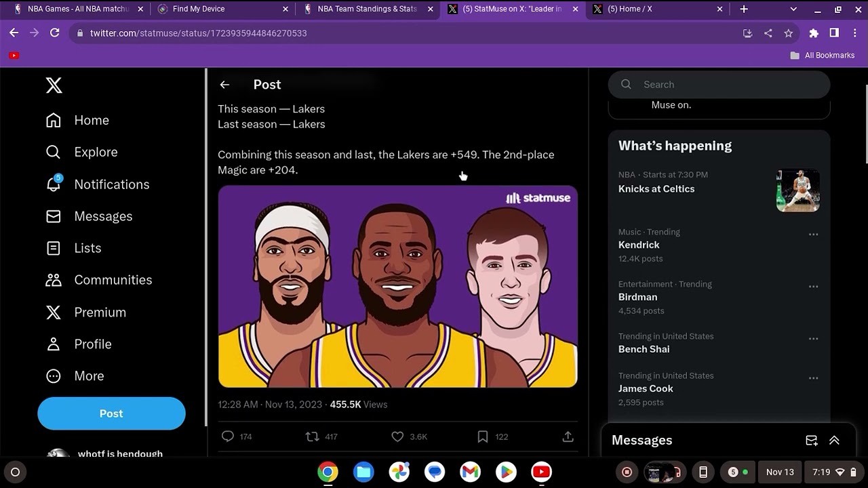Switch to the NBA Games browser tab

click(78, 9)
